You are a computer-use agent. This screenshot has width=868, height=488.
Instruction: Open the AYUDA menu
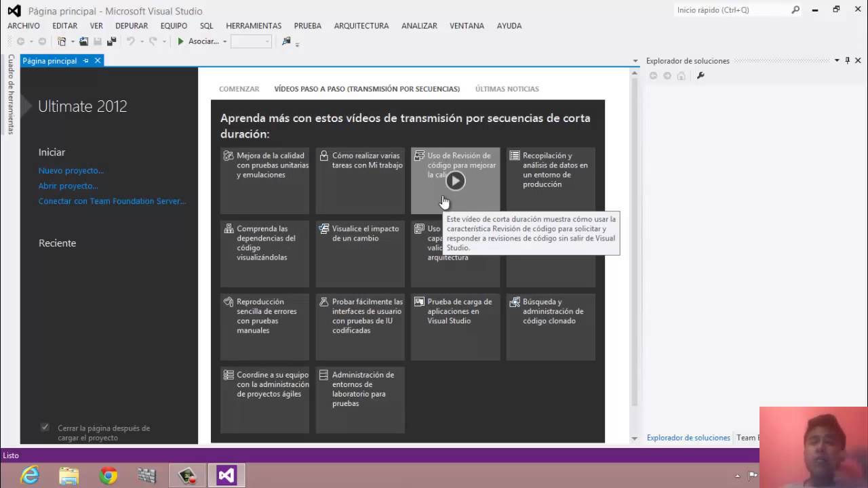(509, 26)
